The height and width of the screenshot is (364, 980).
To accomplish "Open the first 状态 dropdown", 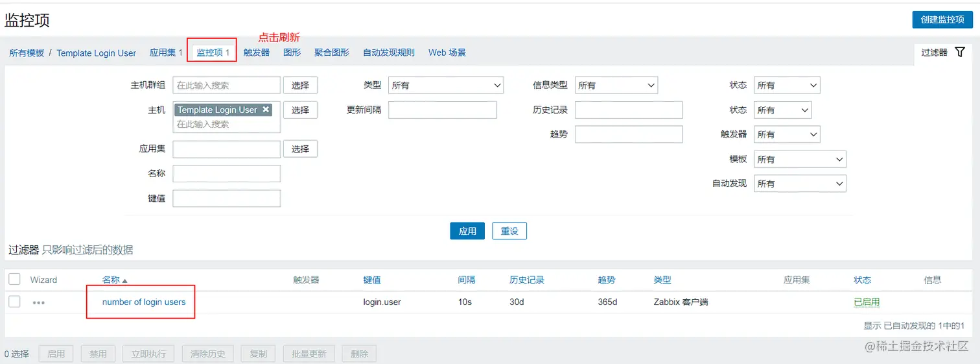I will coord(787,85).
